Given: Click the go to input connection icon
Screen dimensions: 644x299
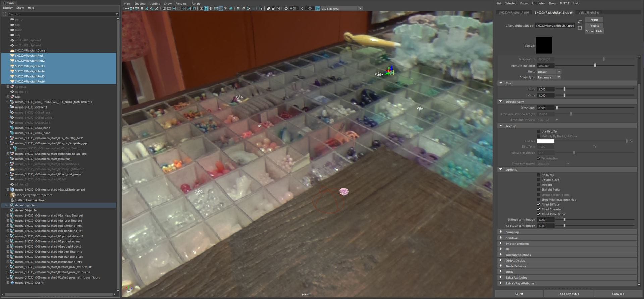Looking at the screenshot, I should tap(580, 22).
